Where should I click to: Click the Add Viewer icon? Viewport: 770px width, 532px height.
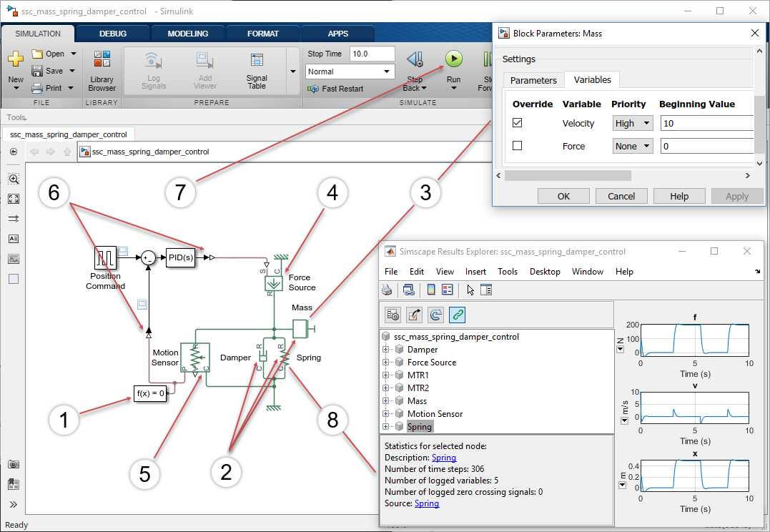pyautogui.click(x=204, y=60)
